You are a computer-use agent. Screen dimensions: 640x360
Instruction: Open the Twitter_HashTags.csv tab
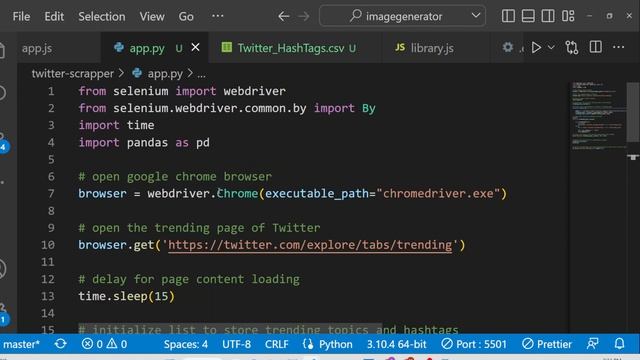(291, 48)
